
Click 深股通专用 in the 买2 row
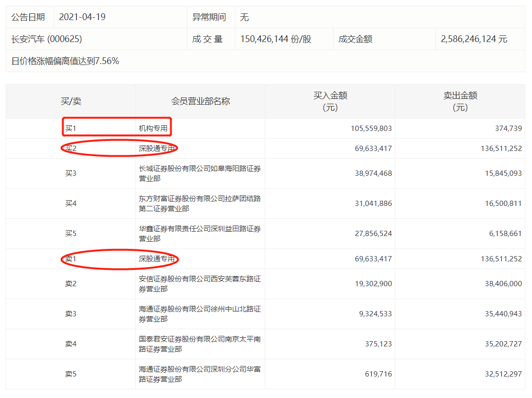(x=157, y=148)
